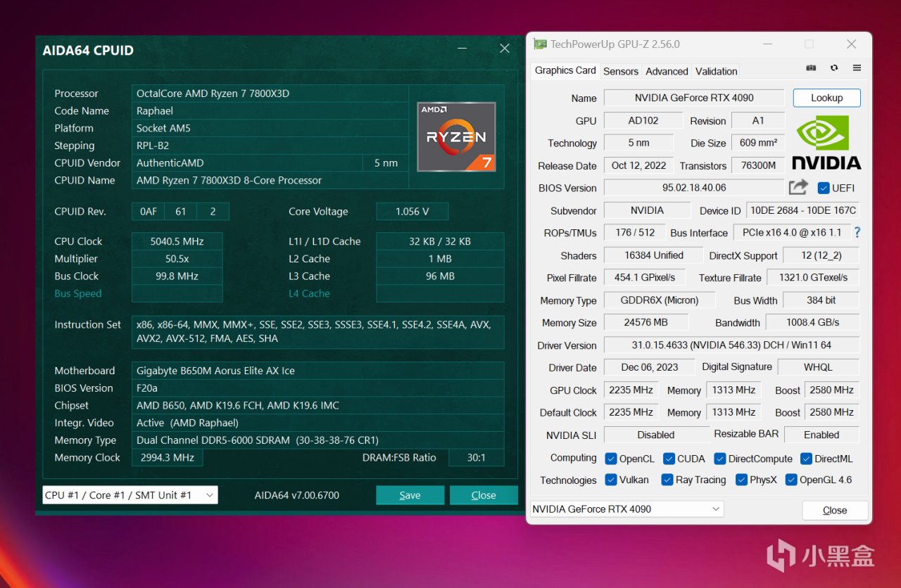Click the Bus Interface question mark icon
Screen dimensions: 901x588
tap(857, 232)
